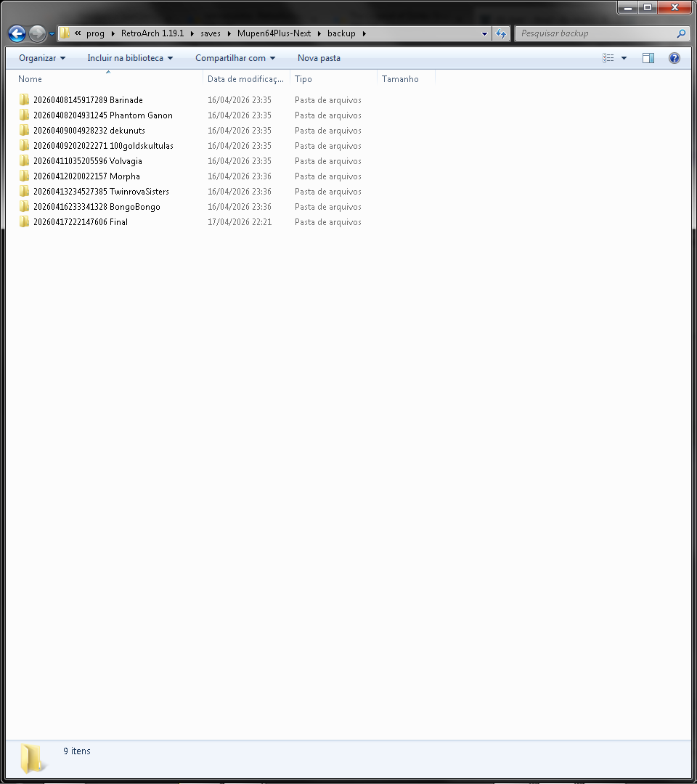Sort by the Tamanho column header

pos(406,79)
